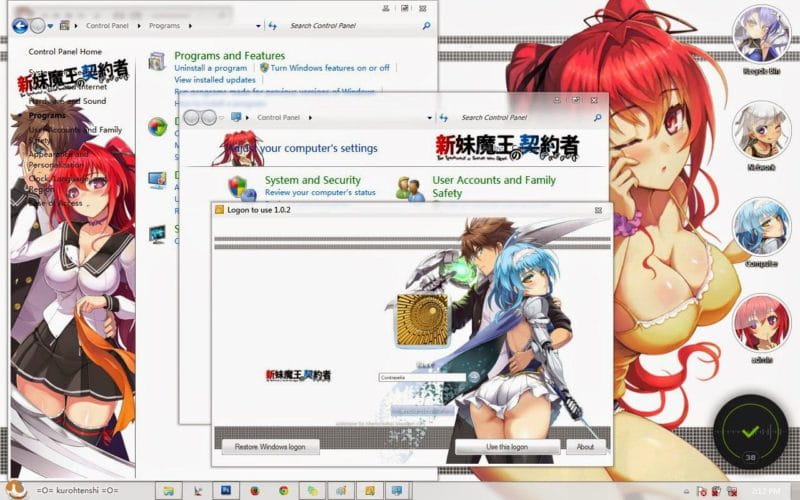Screen dimensions: 800x500
Task: Click the System and Security shield icon
Action: click(x=241, y=188)
